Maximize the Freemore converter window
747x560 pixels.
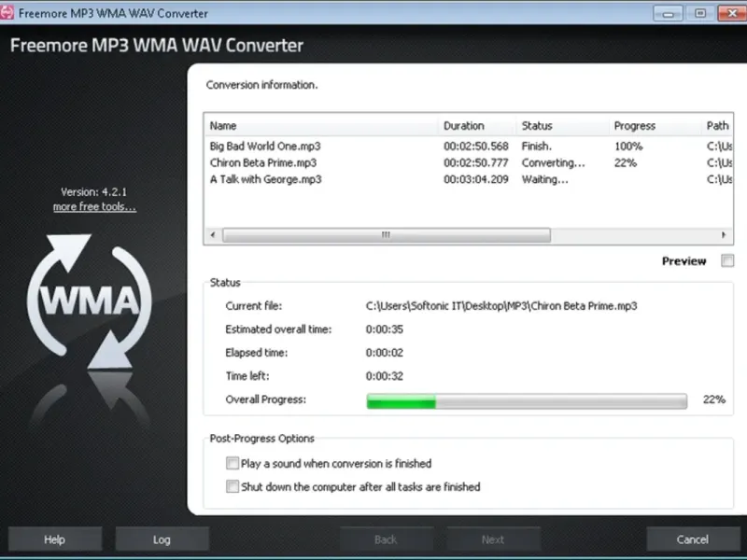[x=699, y=13]
